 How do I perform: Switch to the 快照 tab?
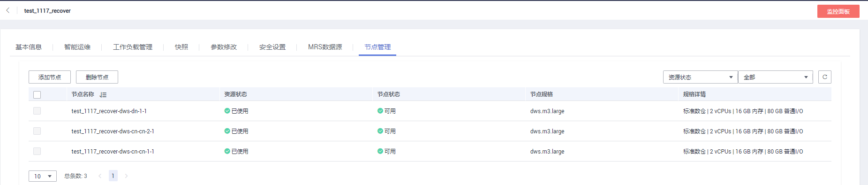(181, 47)
